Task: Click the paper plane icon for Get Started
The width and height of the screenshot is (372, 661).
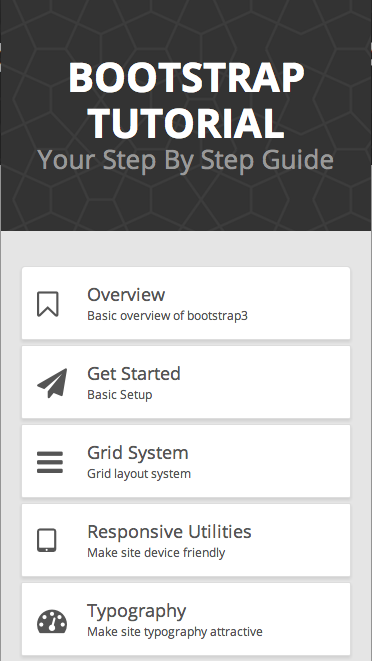Action: click(52, 383)
